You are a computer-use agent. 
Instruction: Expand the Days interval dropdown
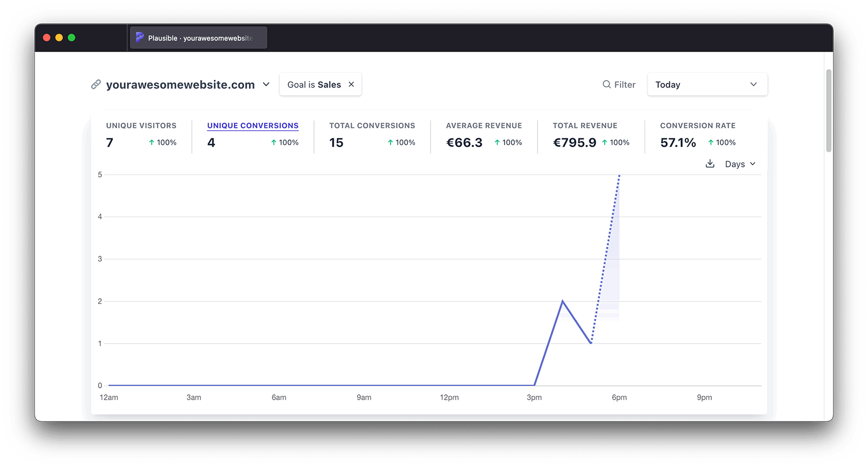pos(740,164)
